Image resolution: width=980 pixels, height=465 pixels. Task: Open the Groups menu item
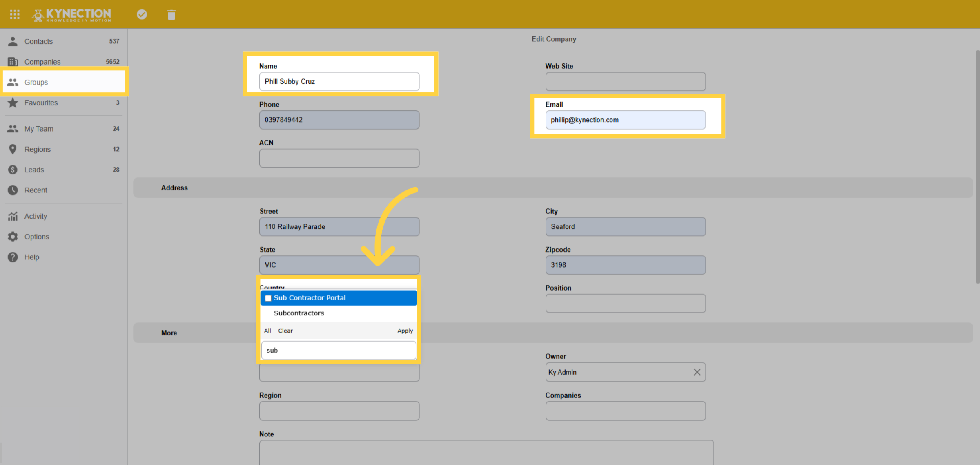click(x=64, y=82)
